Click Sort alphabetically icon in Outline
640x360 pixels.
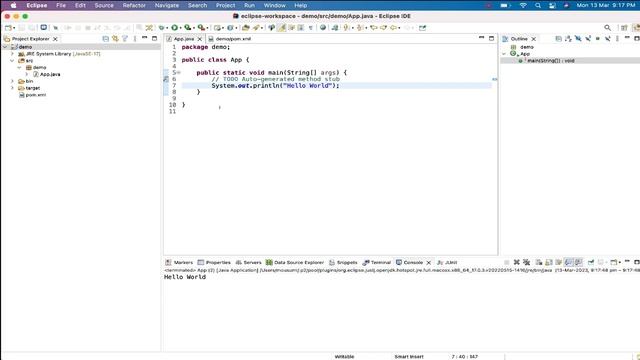click(x=568, y=39)
